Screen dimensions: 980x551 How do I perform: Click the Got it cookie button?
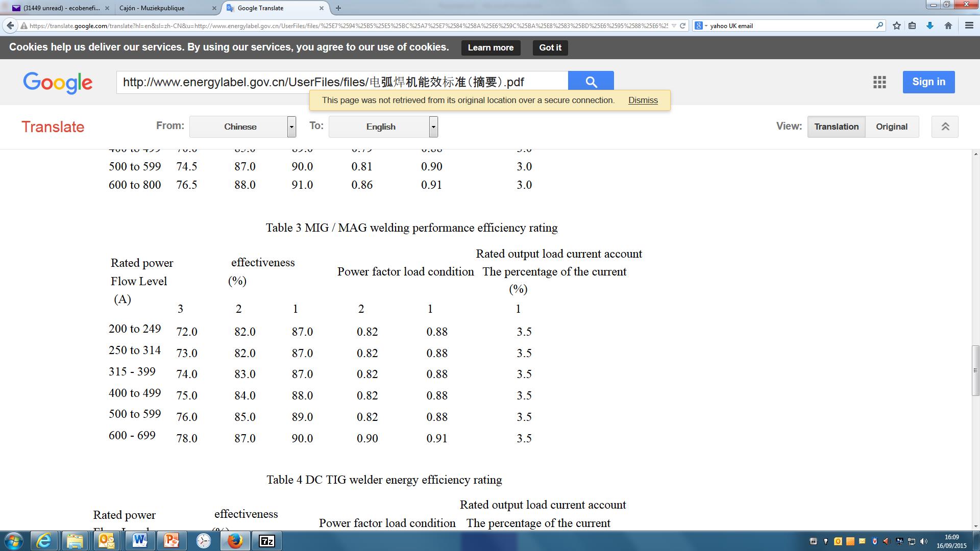[550, 47]
